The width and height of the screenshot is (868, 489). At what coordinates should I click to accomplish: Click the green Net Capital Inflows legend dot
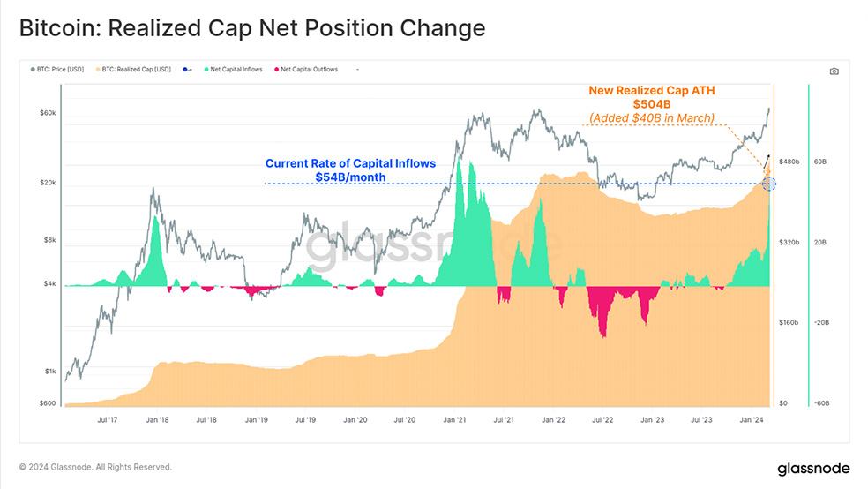[x=205, y=69]
